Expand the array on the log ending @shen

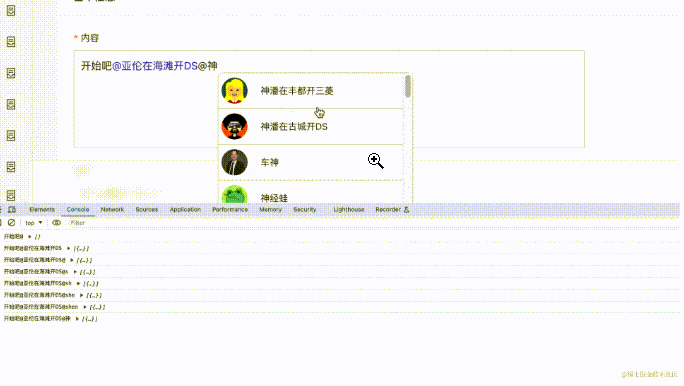pyautogui.click(x=85, y=307)
